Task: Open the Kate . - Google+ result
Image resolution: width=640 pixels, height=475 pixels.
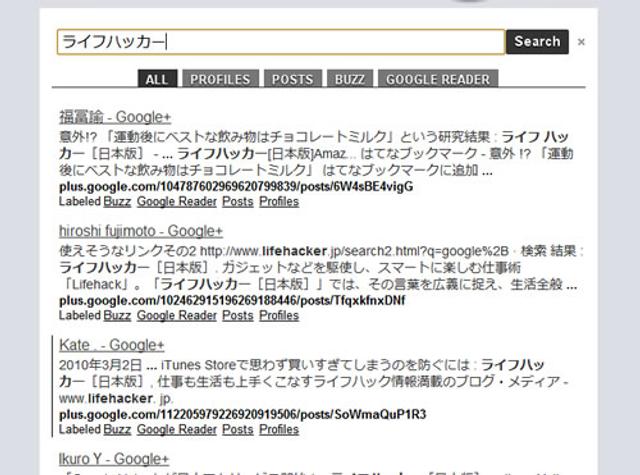Action: [111, 345]
